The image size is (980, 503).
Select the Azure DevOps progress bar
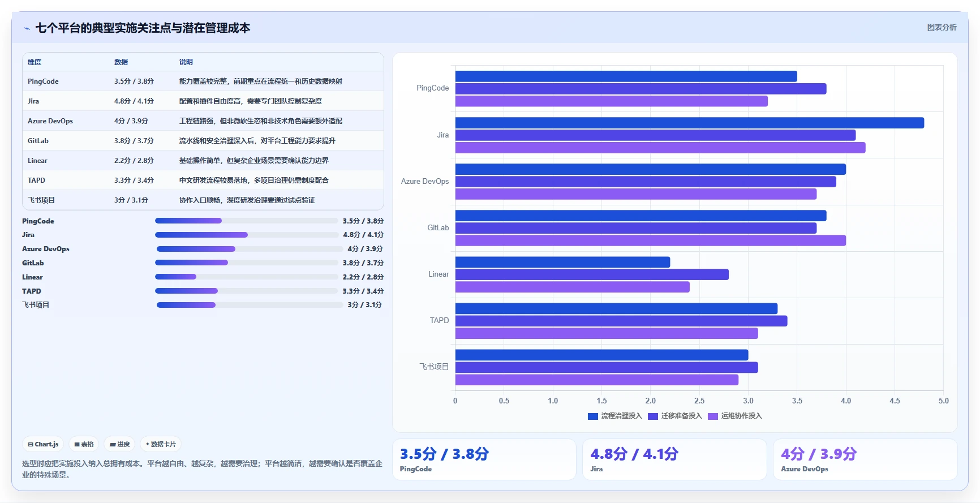coord(250,249)
